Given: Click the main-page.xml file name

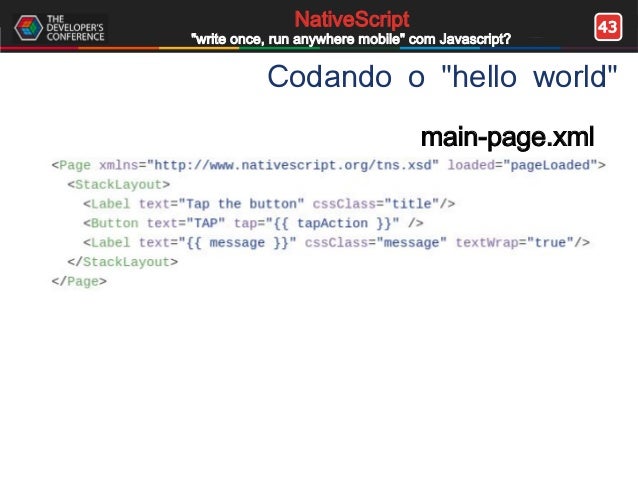Looking at the screenshot, I should tap(507, 137).
